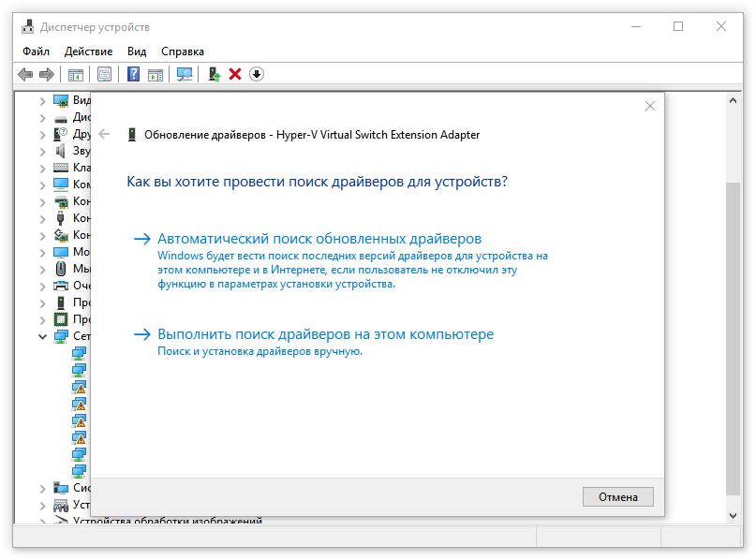Click the Отмена button
Screen dimensions: 756x560
[618, 497]
